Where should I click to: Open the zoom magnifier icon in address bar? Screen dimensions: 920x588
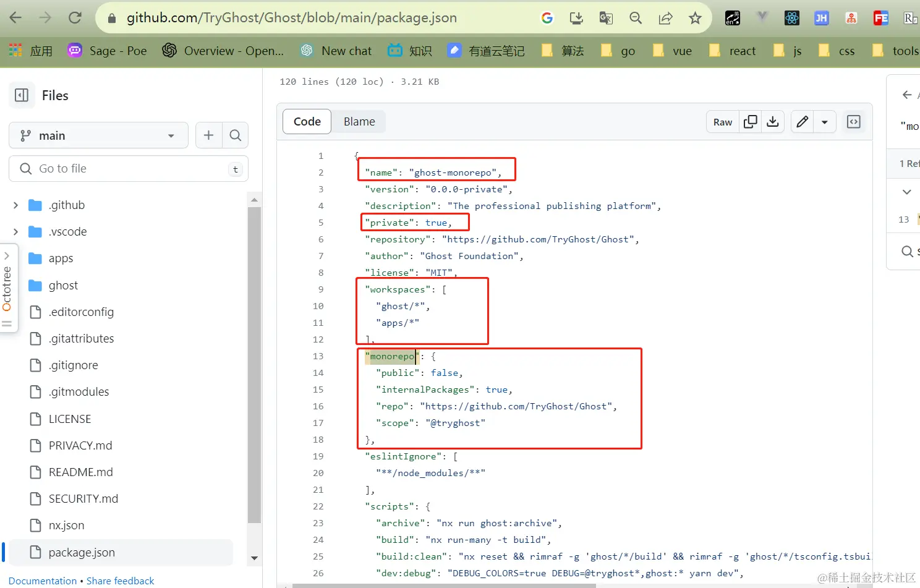[x=636, y=18]
